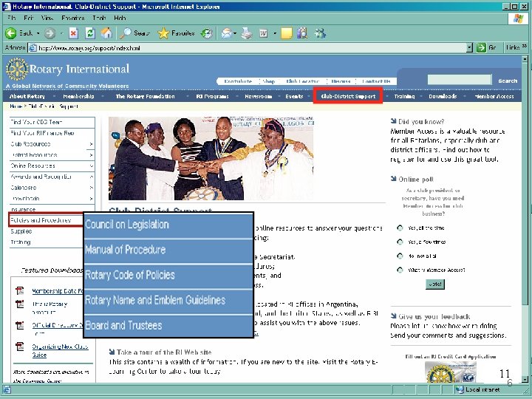The image size is (532, 399).
Task: Open the Help menu
Action: (120, 18)
